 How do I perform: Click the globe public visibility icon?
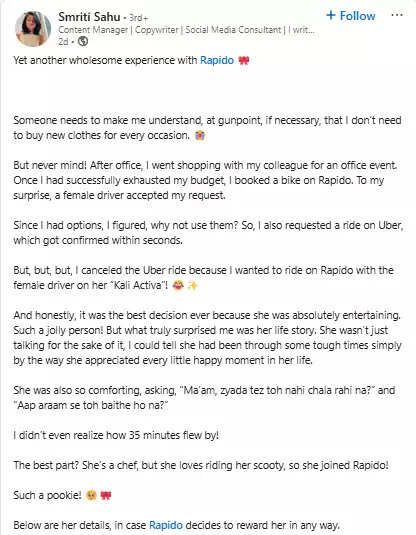[83, 42]
